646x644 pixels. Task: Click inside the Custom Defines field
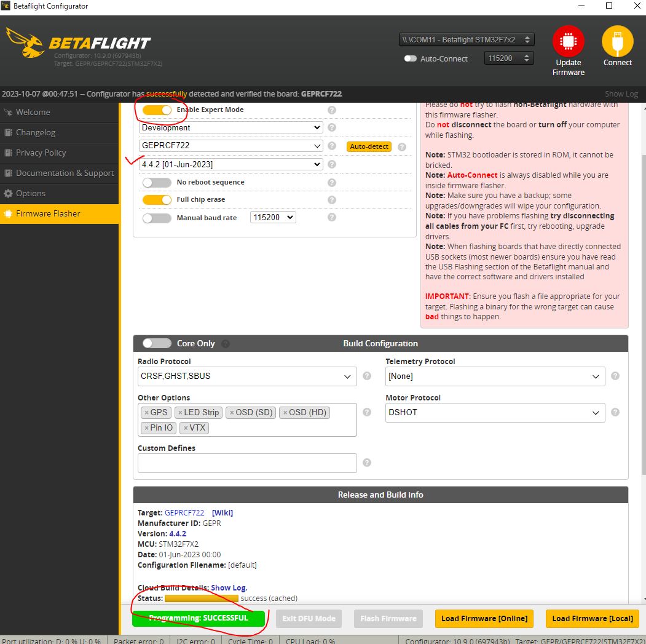coord(246,463)
